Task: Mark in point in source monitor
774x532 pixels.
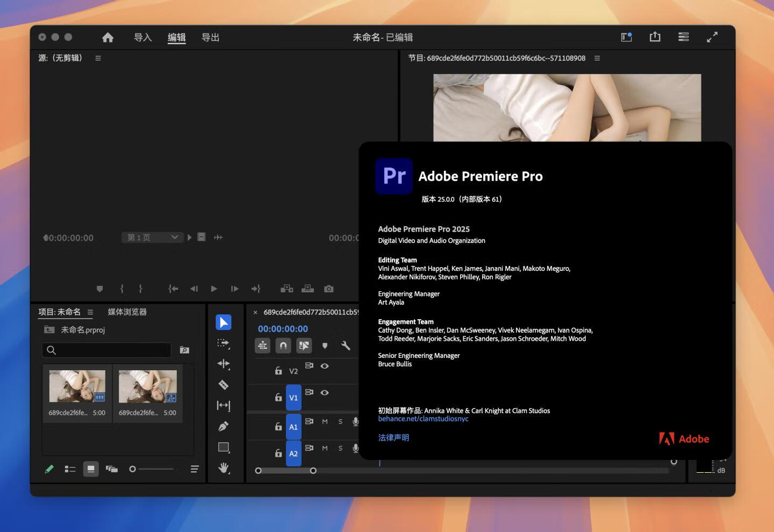Action: (121, 289)
